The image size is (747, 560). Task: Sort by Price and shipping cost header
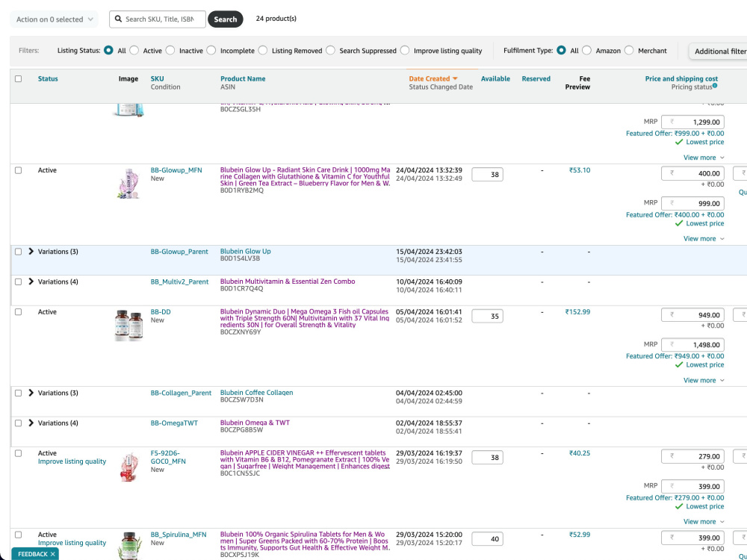click(681, 78)
